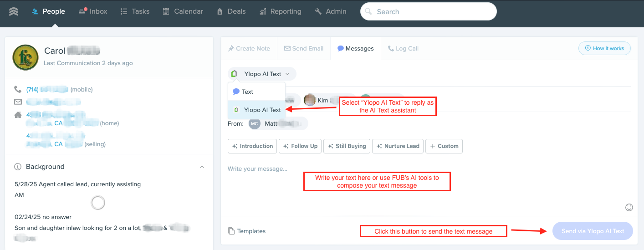The width and height of the screenshot is (644, 250).
Task: Click Send via Ylopo AI Text button
Action: (593, 231)
